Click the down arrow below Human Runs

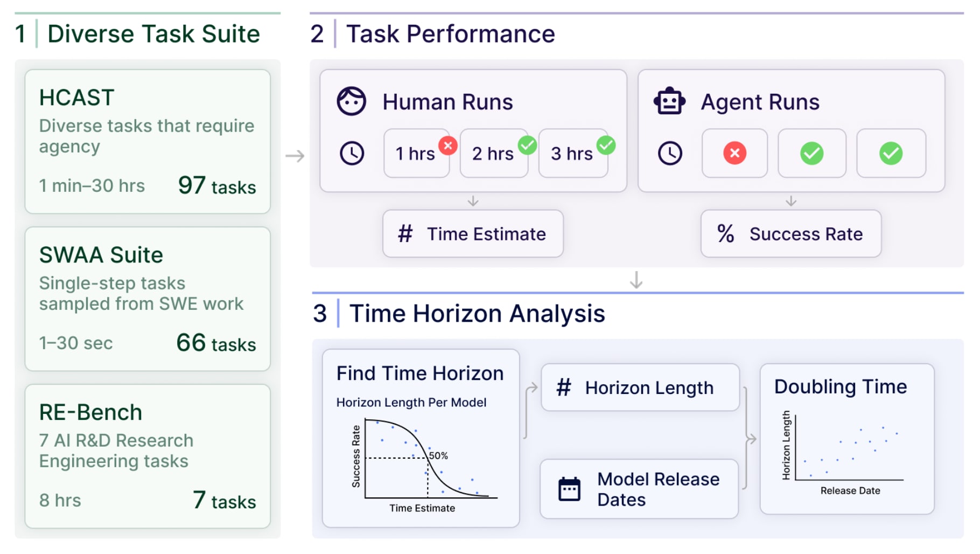(x=473, y=201)
